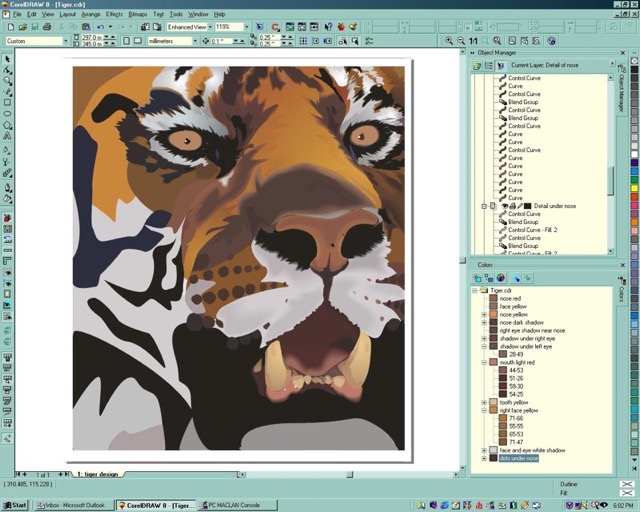640x512 pixels.
Task: Open the Tools menu
Action: coord(176,14)
